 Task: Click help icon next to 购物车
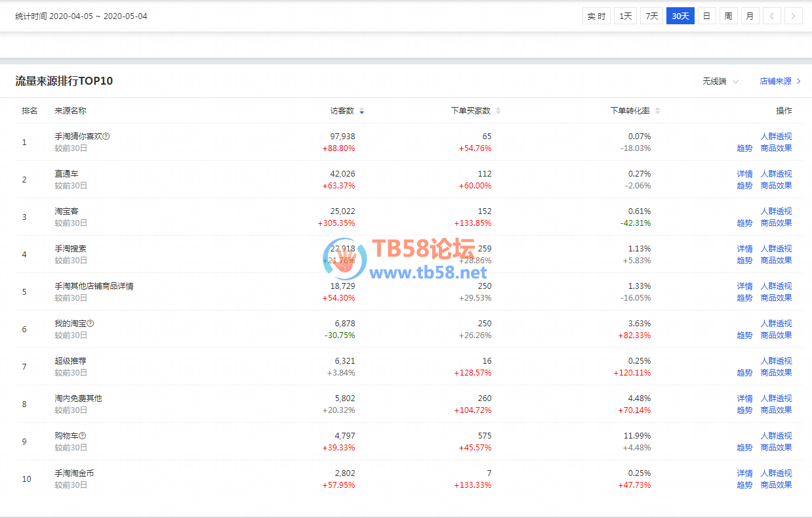pyautogui.click(x=83, y=436)
